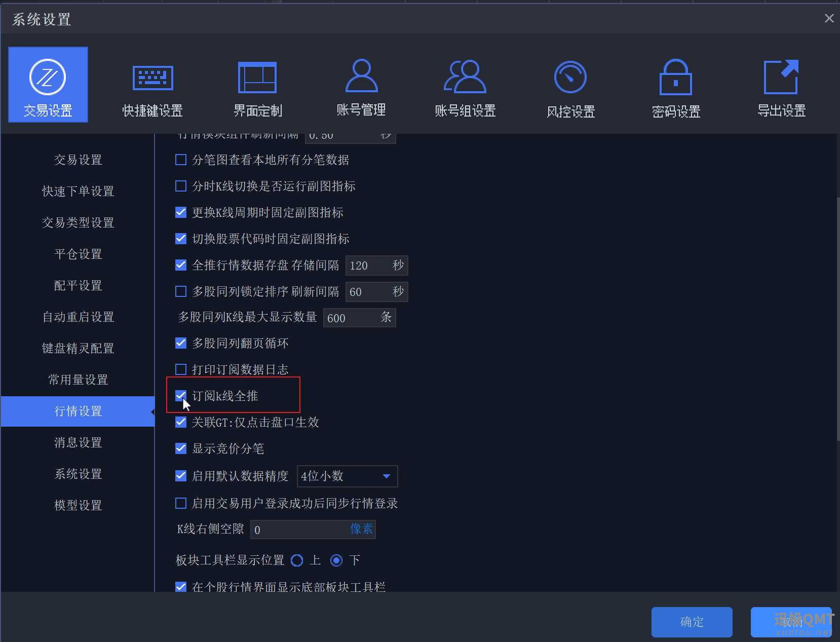The image size is (840, 642).
Task: Select the 上 toolbar position radio button
Action: [x=297, y=560]
